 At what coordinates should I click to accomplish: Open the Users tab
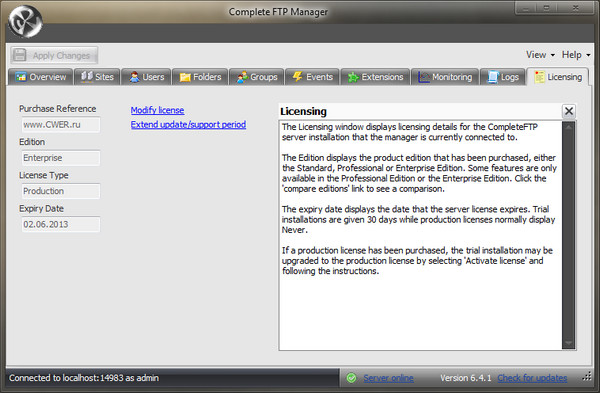(x=146, y=77)
